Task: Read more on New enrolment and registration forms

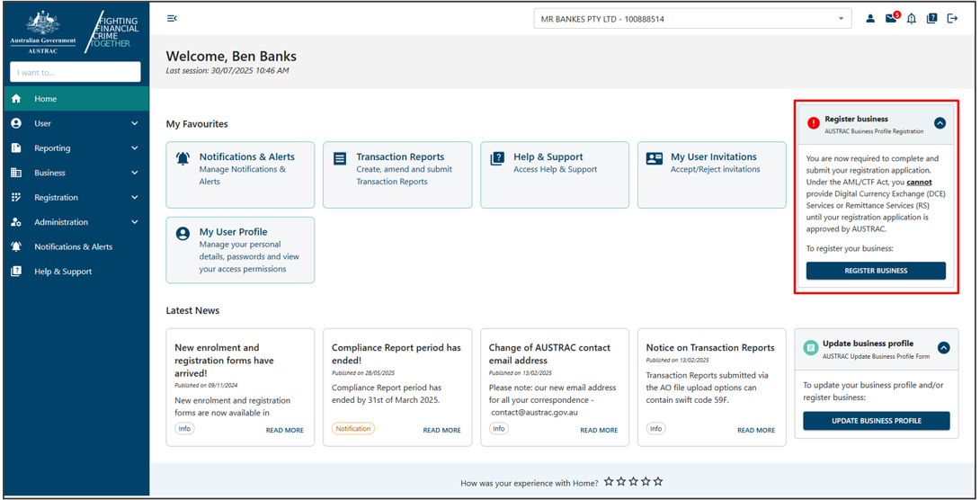Action: 284,430
